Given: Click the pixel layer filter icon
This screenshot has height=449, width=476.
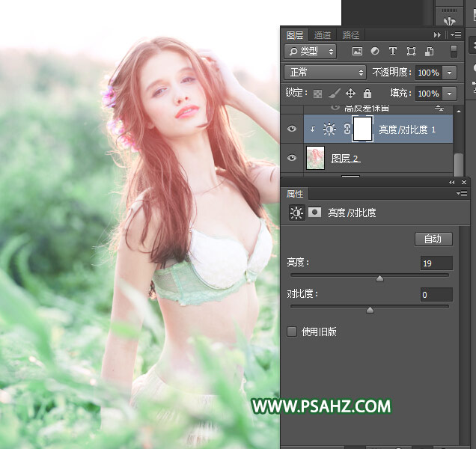Looking at the screenshot, I should tap(357, 52).
